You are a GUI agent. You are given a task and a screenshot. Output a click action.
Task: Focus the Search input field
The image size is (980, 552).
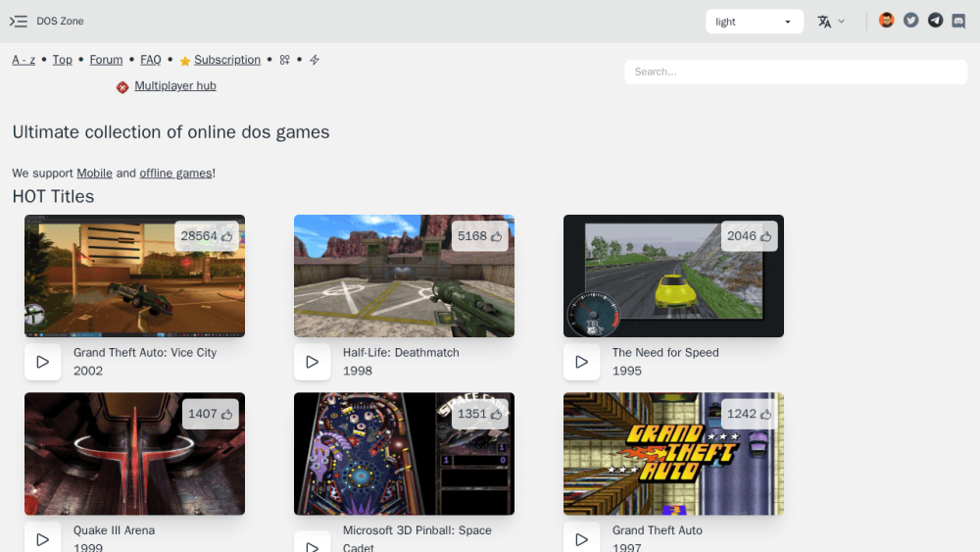[796, 72]
